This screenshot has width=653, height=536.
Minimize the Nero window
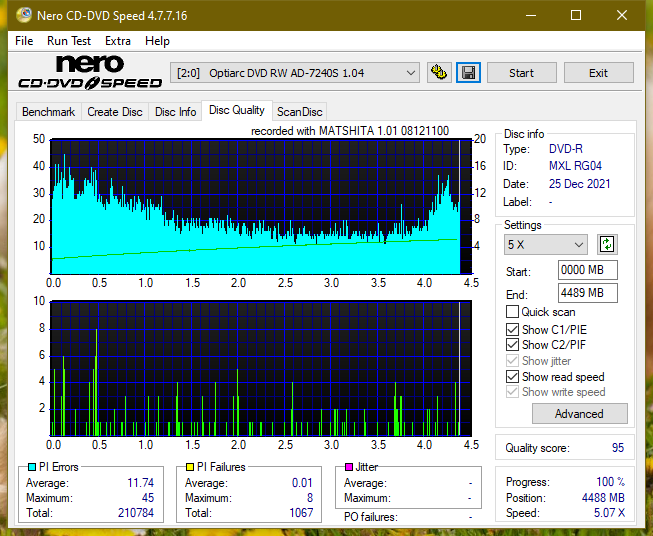(x=531, y=15)
